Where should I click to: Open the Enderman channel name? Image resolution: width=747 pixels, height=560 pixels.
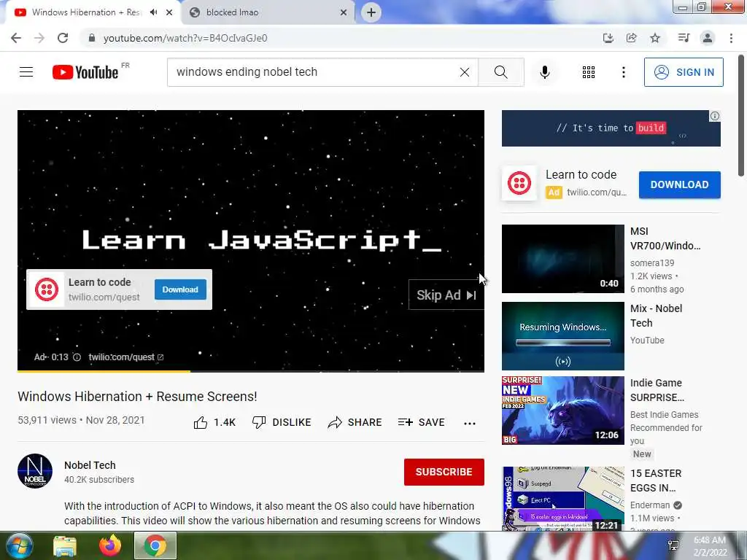tap(650, 505)
